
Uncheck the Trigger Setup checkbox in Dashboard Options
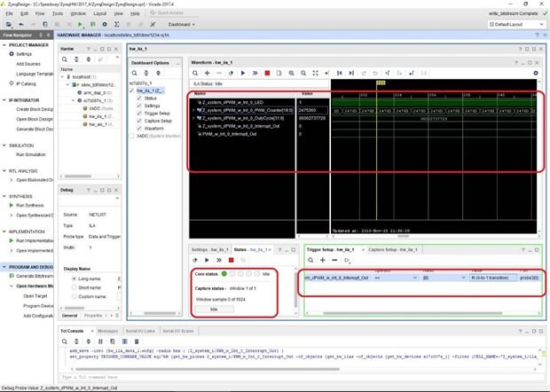point(137,114)
